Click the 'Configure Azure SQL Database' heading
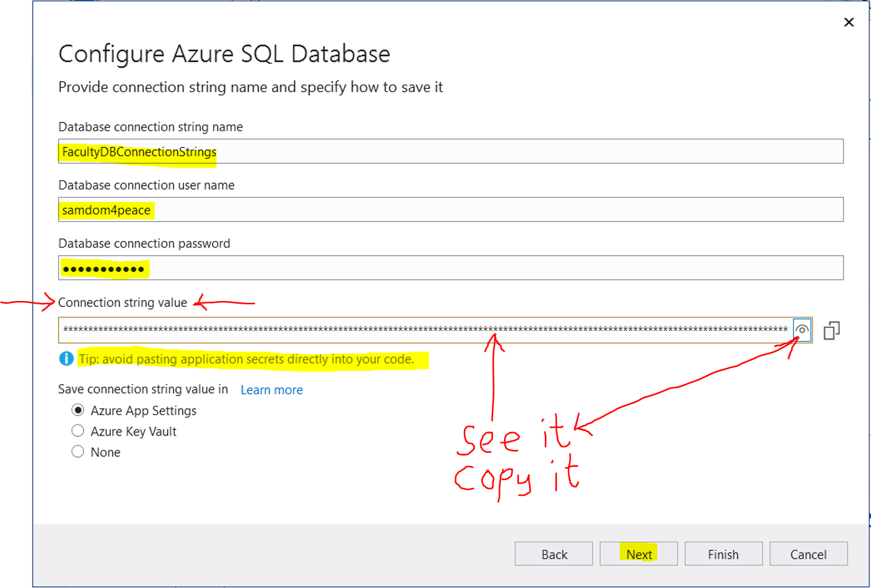The image size is (871, 588). (x=224, y=54)
